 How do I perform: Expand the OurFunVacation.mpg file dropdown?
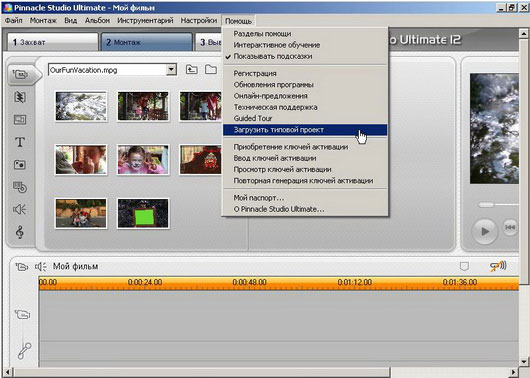[x=171, y=70]
